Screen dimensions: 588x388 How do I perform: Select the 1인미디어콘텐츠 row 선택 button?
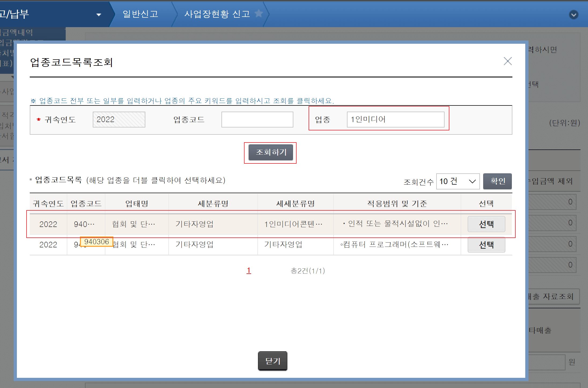coord(486,224)
